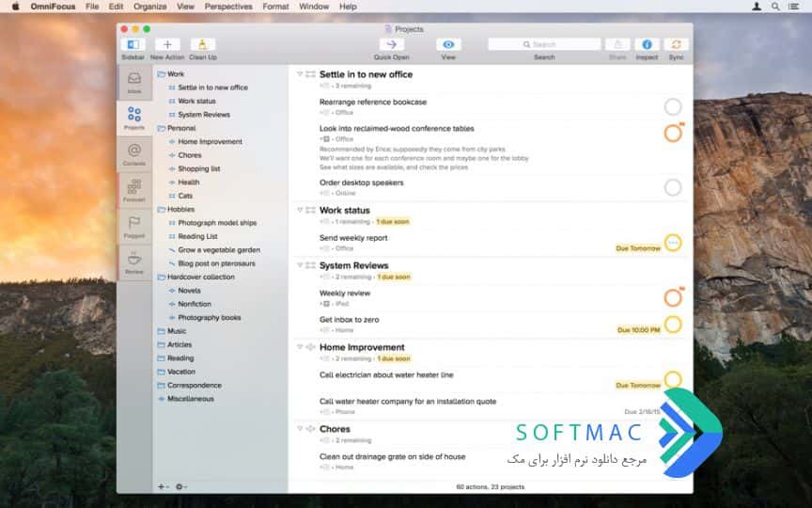Image resolution: width=812 pixels, height=508 pixels.
Task: Collapse Chores project group
Action: pyautogui.click(x=299, y=429)
